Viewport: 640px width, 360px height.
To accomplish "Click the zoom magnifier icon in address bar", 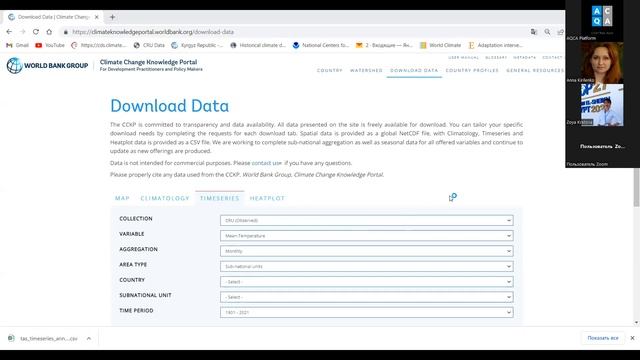I will click(547, 32).
